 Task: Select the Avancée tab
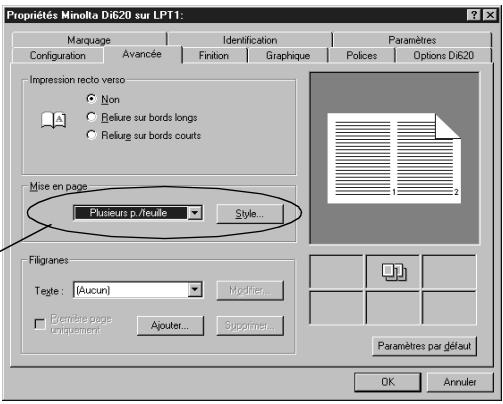(x=142, y=54)
